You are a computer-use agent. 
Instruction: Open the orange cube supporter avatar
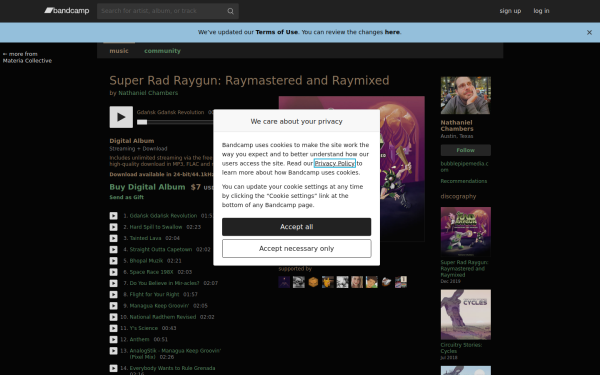pyautogui.click(x=313, y=282)
